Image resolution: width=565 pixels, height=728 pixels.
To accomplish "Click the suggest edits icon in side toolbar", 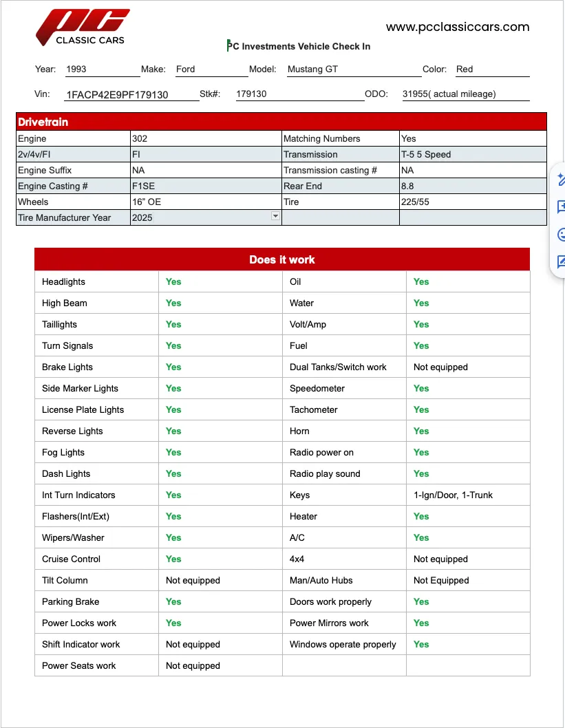I will coord(561,262).
